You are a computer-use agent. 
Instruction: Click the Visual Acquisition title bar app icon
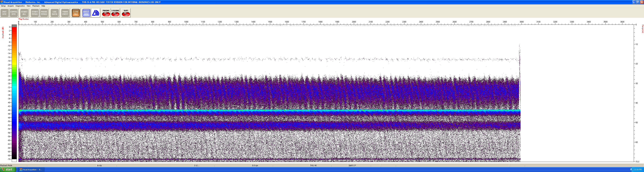2,2
